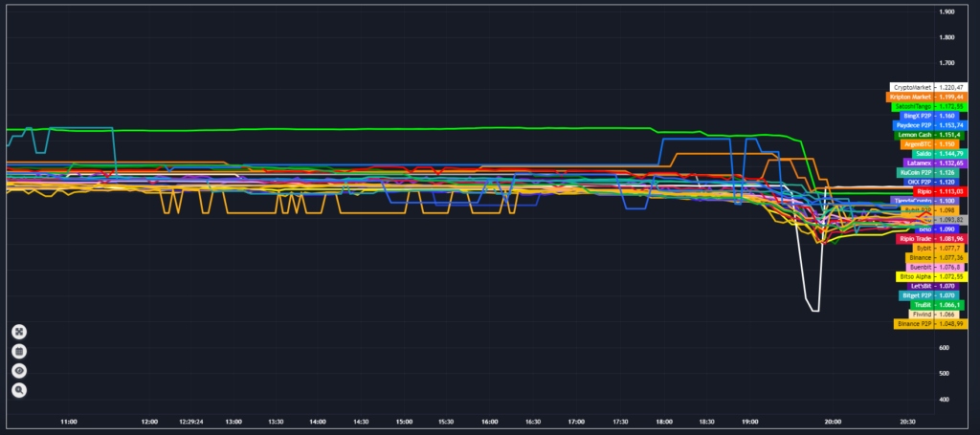Click the 20:00 time axis label
Screen dimensions: 980x435
(833, 422)
